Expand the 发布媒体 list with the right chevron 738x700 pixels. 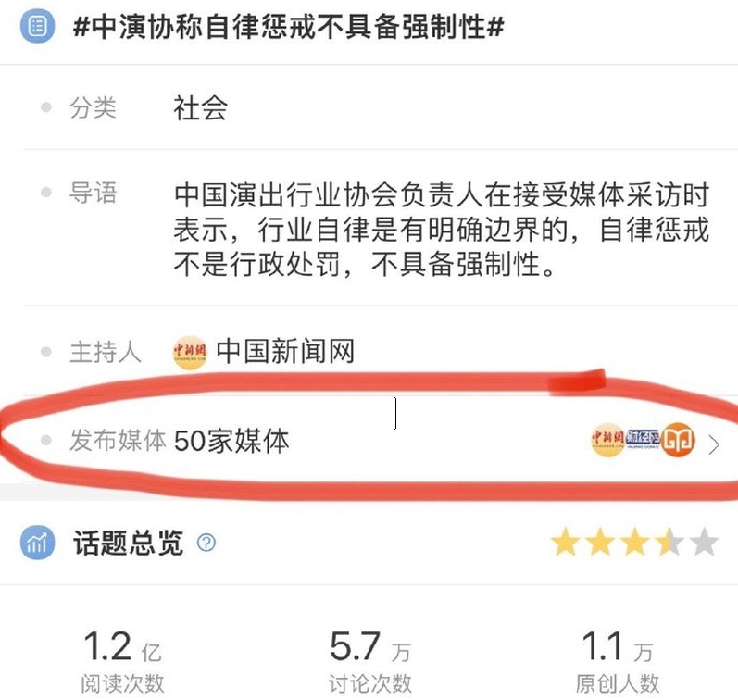(714, 444)
